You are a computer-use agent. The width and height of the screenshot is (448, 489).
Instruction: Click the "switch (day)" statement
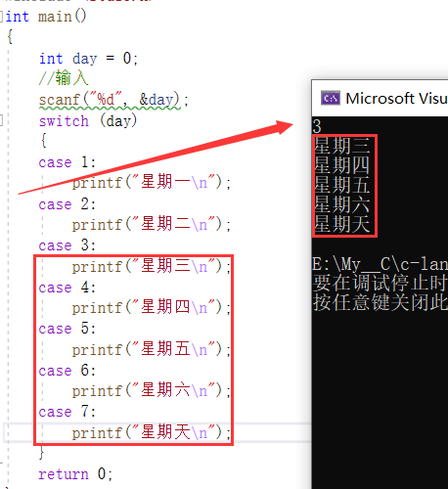pos(88,121)
